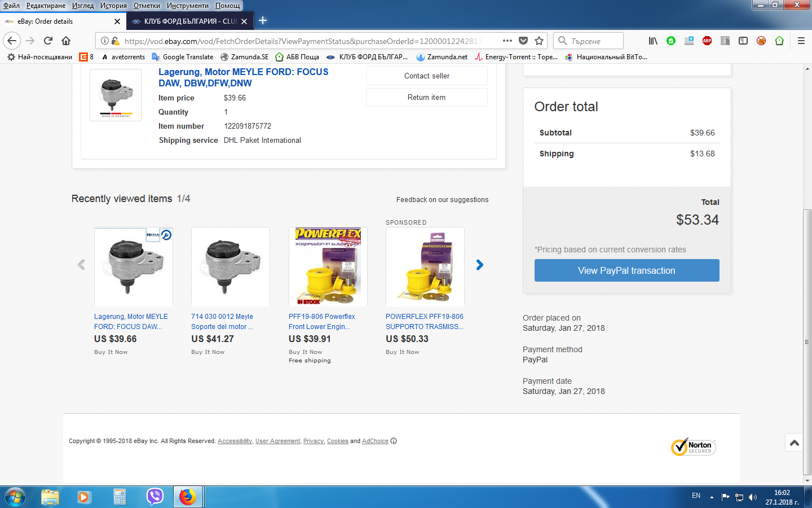Image resolution: width=812 pixels, height=508 pixels.
Task: Click the volume icon in system tray
Action: point(753,497)
